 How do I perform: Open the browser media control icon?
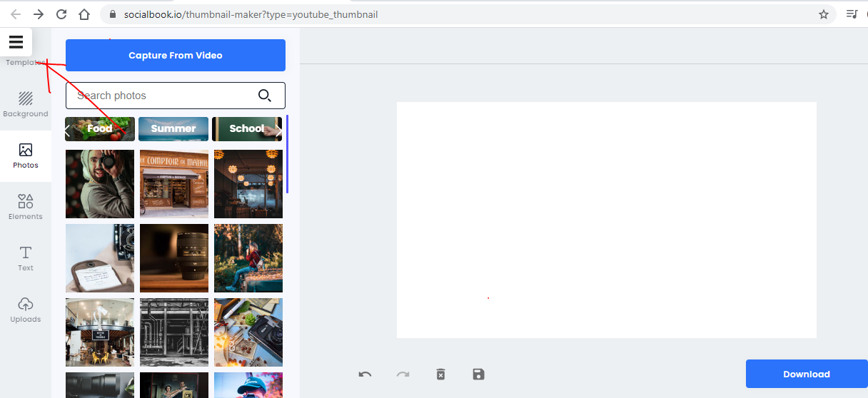pyautogui.click(x=852, y=14)
